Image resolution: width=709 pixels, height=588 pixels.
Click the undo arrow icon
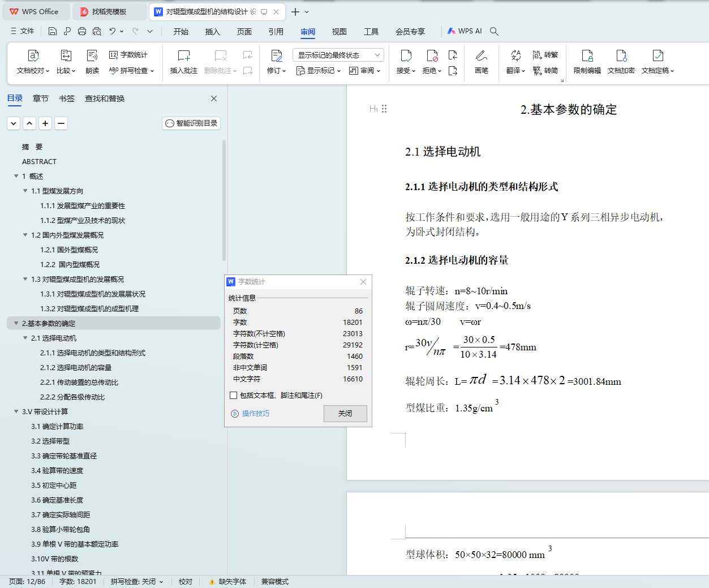pyautogui.click(x=113, y=31)
